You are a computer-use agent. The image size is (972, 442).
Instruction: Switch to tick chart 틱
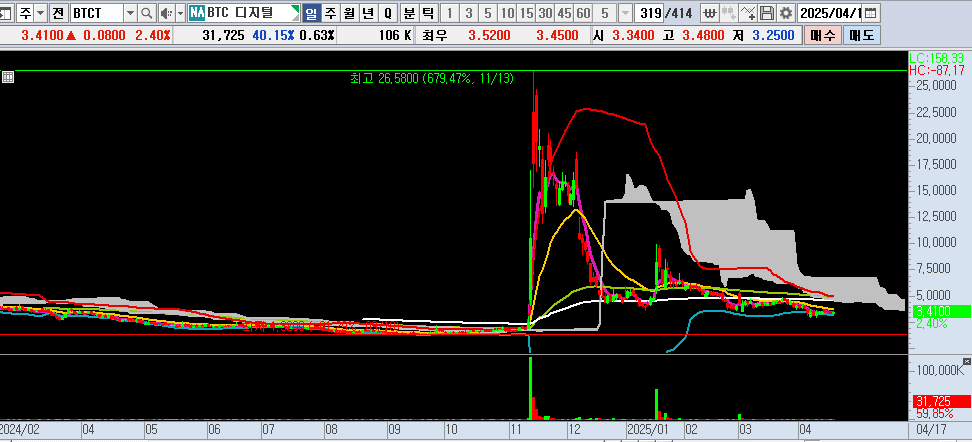coord(428,12)
